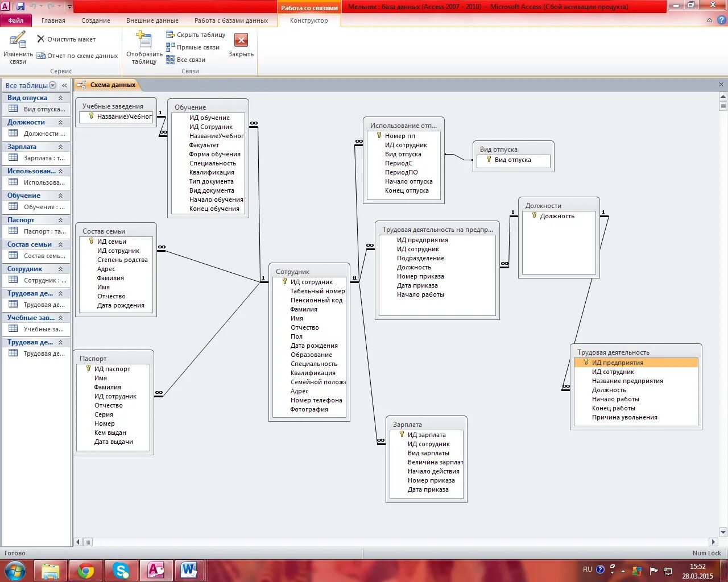The width and height of the screenshot is (728, 582).
Task: Collapse the Состав семьи navigation group
Action: 60,244
